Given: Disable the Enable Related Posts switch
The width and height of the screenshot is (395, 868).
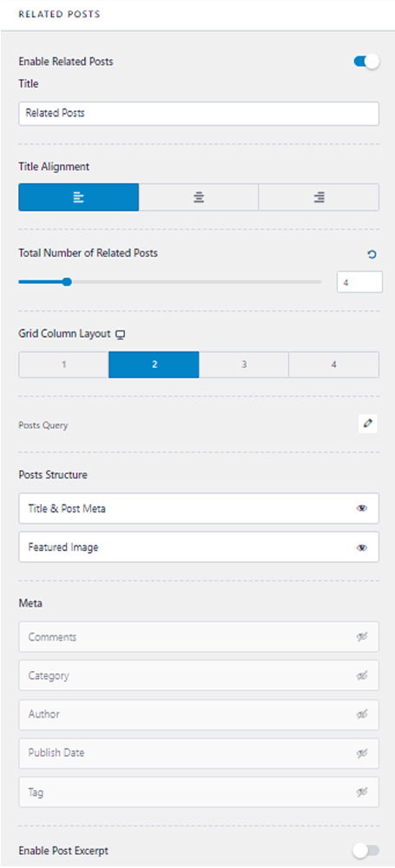Looking at the screenshot, I should [366, 62].
